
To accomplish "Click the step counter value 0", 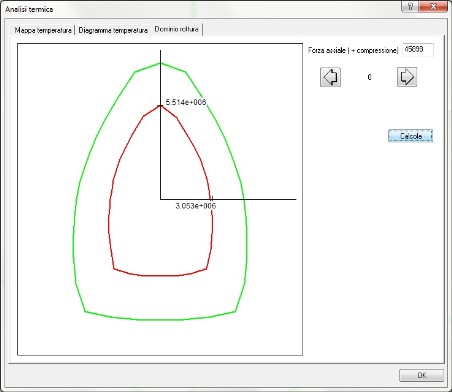I will pos(369,77).
